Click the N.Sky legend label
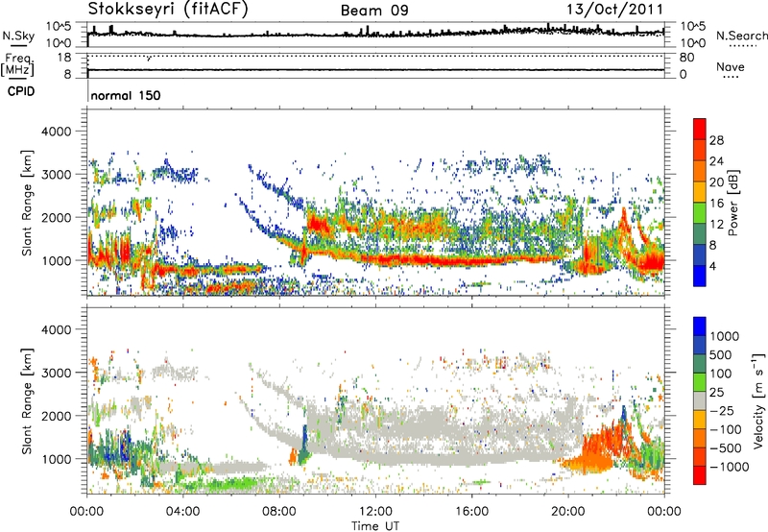768x532 pixels. tap(18, 36)
